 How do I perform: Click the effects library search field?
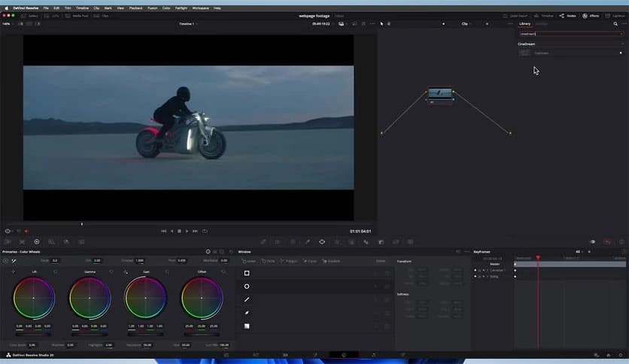pos(571,34)
